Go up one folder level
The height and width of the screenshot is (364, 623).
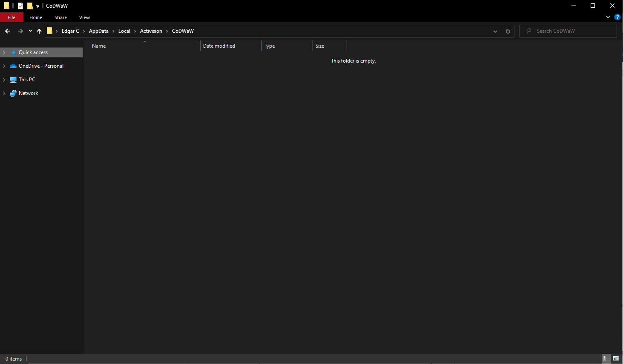click(39, 31)
